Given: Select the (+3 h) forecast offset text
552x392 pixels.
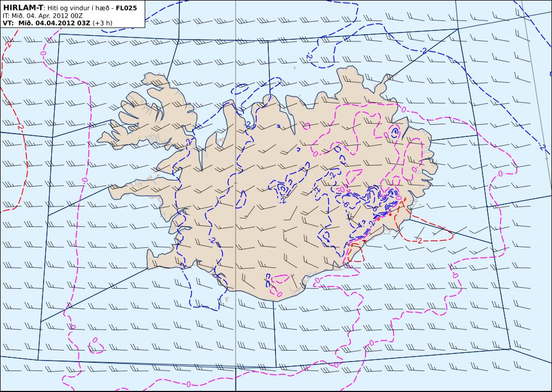Looking at the screenshot, I should pyautogui.click(x=103, y=23).
